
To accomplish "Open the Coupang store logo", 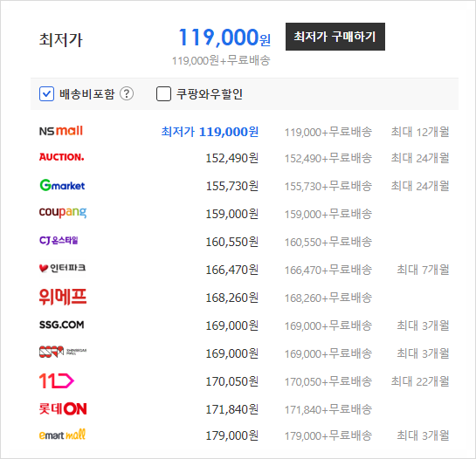I will click(63, 212).
